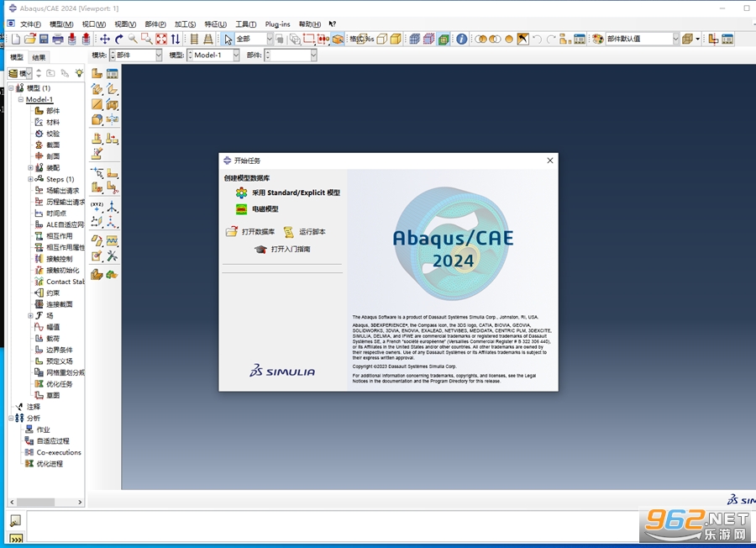Click the New Model Database icon
Viewport: 756px width, 548px height.
[16, 39]
